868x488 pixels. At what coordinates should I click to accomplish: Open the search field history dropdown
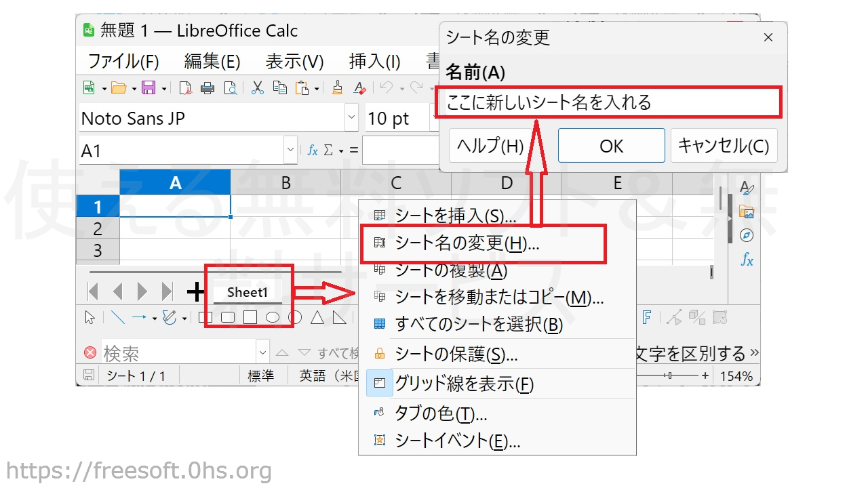pos(263,352)
